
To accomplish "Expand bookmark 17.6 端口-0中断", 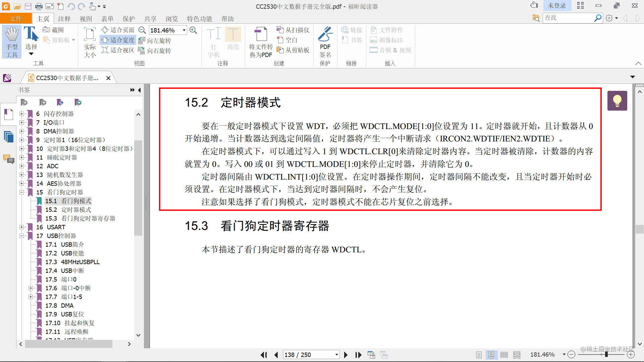I will click(31, 288).
